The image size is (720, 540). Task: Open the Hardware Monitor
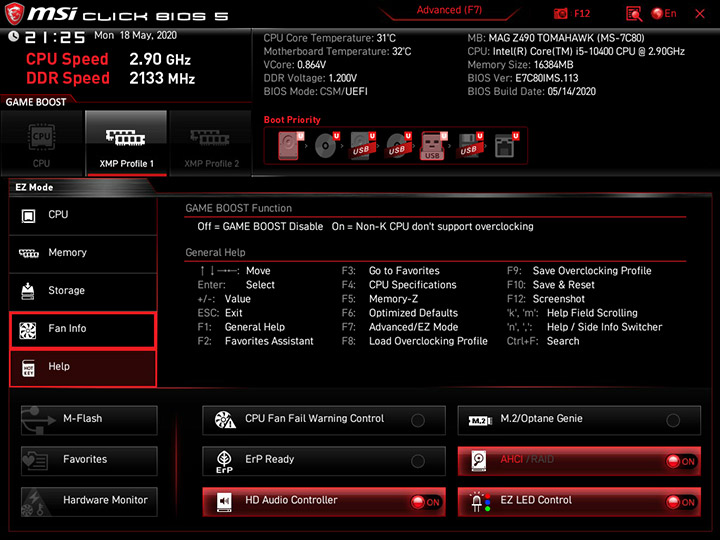(89, 501)
